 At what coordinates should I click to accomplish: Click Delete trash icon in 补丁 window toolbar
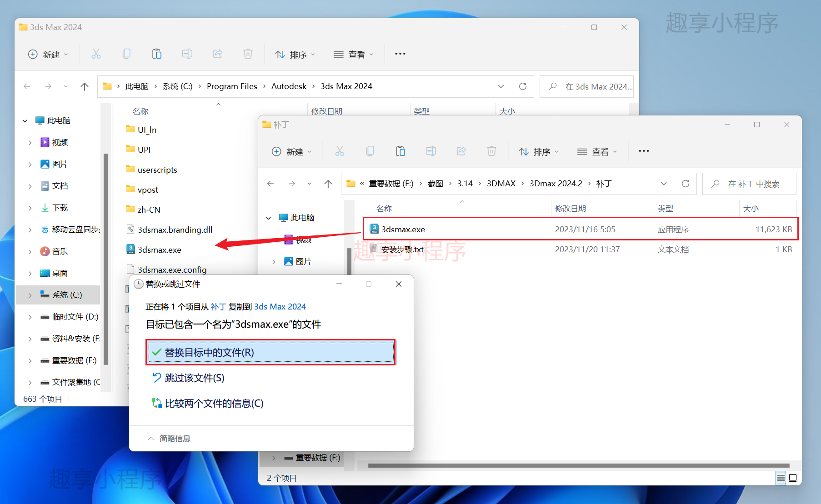click(x=491, y=151)
